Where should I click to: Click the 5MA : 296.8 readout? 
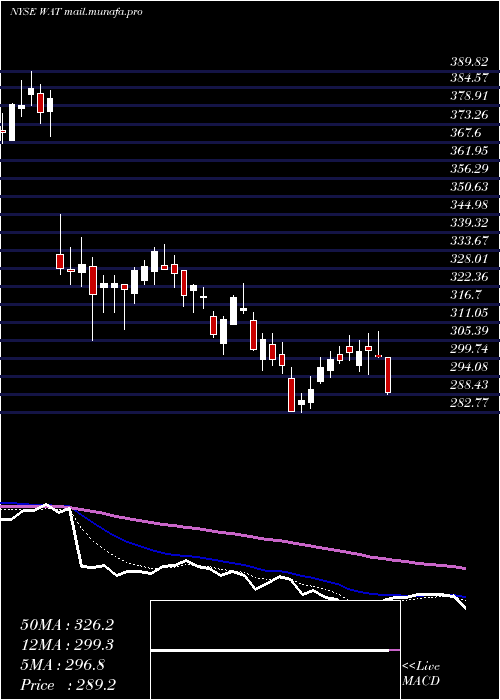click(x=62, y=665)
